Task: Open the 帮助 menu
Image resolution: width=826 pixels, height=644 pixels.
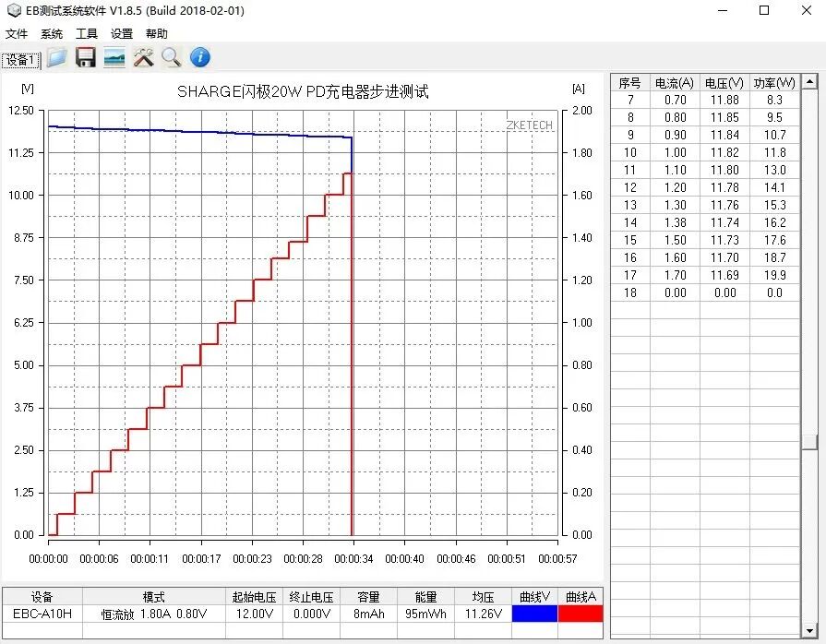Action: pos(157,34)
